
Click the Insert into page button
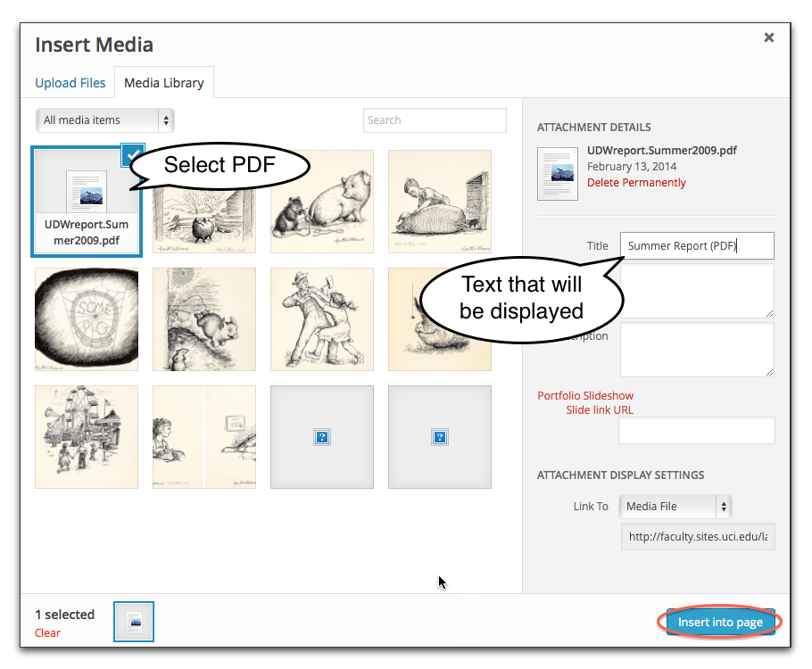(x=720, y=622)
